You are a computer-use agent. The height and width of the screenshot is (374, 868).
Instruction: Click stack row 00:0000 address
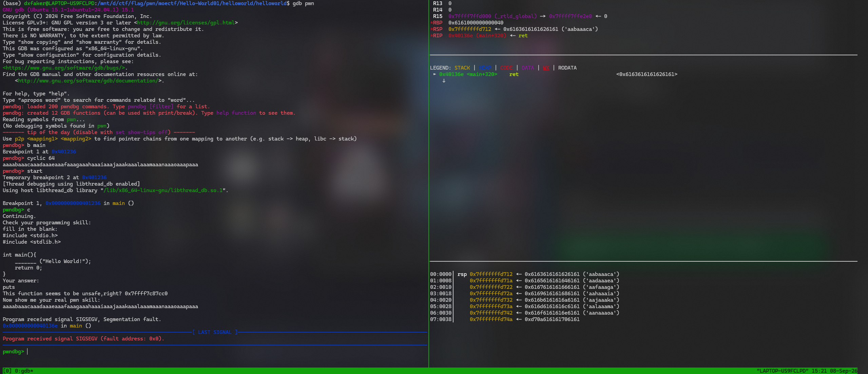click(x=491, y=274)
